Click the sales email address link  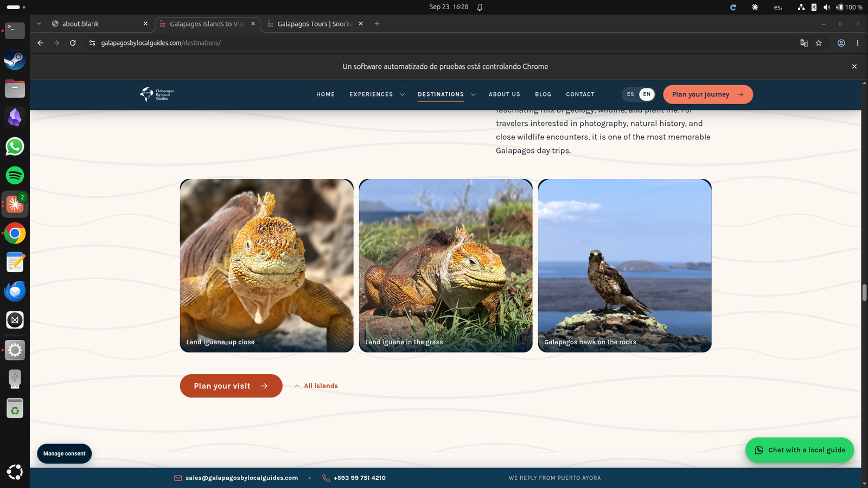[236, 478]
